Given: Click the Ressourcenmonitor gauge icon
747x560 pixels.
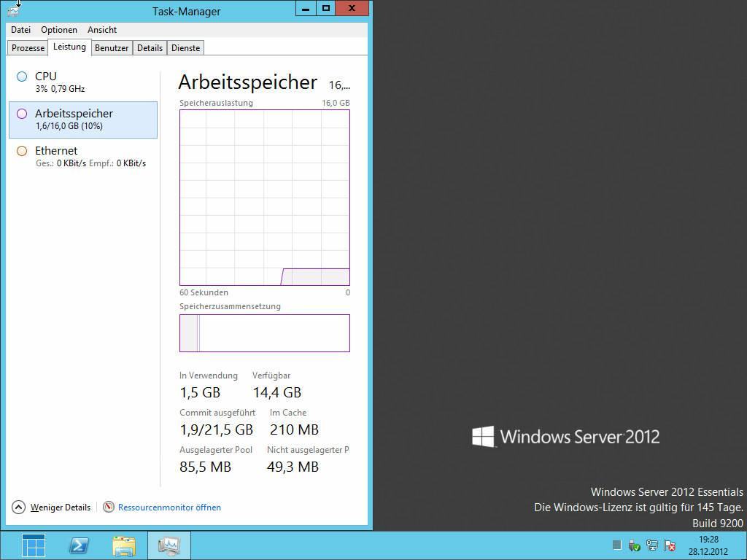Looking at the screenshot, I should (109, 507).
